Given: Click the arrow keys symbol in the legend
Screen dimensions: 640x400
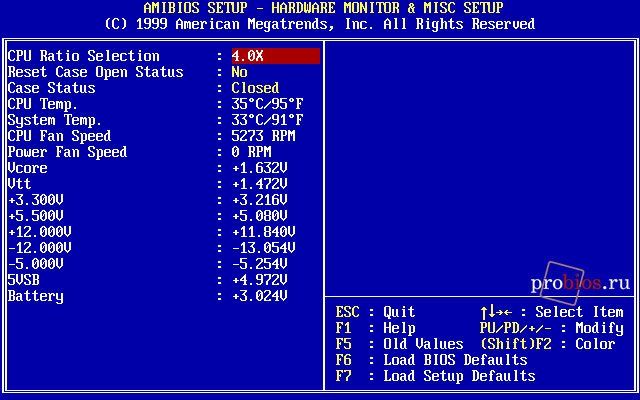Looking at the screenshot, I should click(496, 312).
